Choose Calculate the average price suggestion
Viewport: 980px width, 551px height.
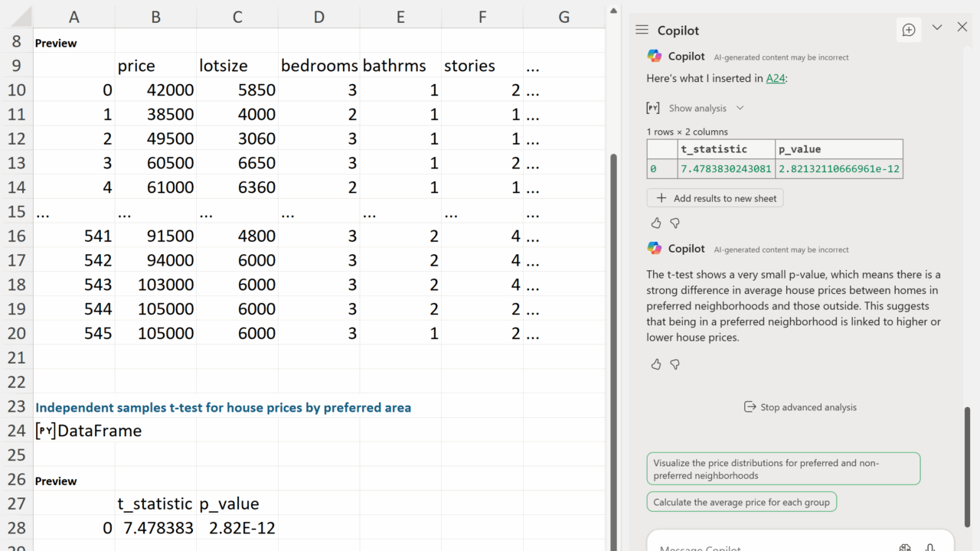[x=741, y=502]
